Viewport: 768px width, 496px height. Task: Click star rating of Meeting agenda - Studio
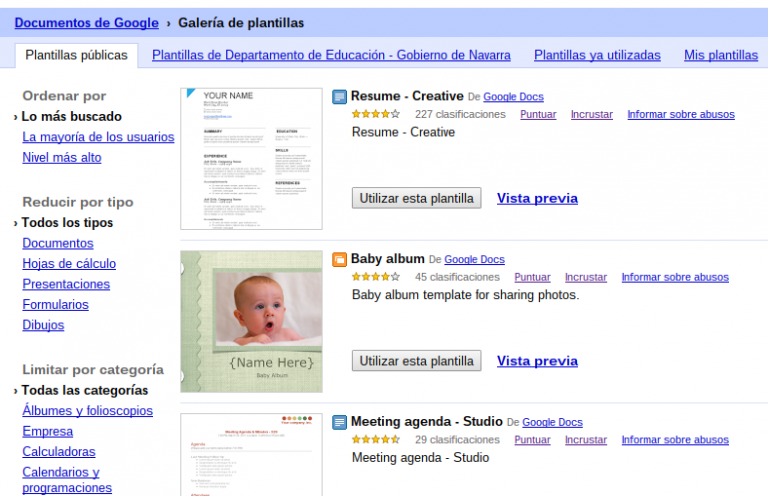[x=376, y=439]
